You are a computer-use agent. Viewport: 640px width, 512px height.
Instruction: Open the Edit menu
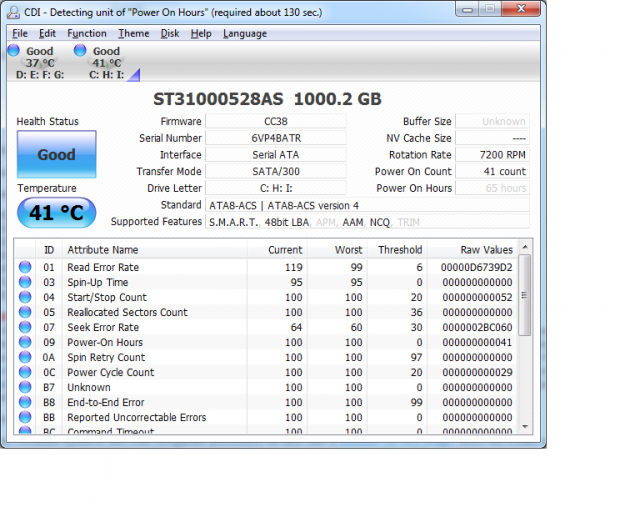click(47, 33)
